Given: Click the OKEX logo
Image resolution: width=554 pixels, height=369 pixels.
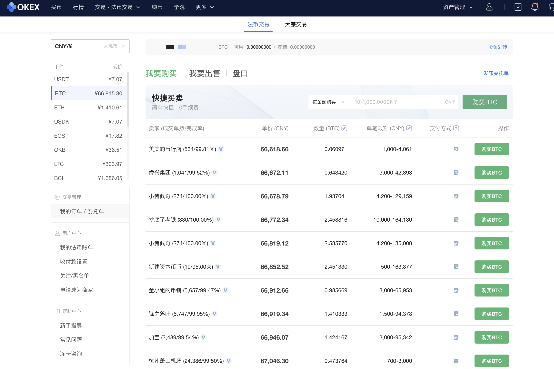Looking at the screenshot, I should 23,7.
